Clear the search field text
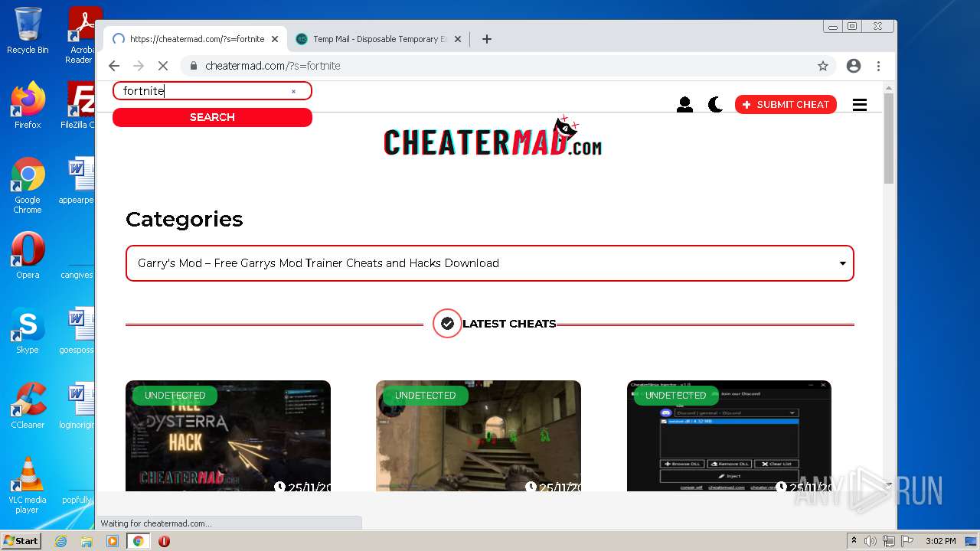This screenshot has height=551, width=980. 293,91
